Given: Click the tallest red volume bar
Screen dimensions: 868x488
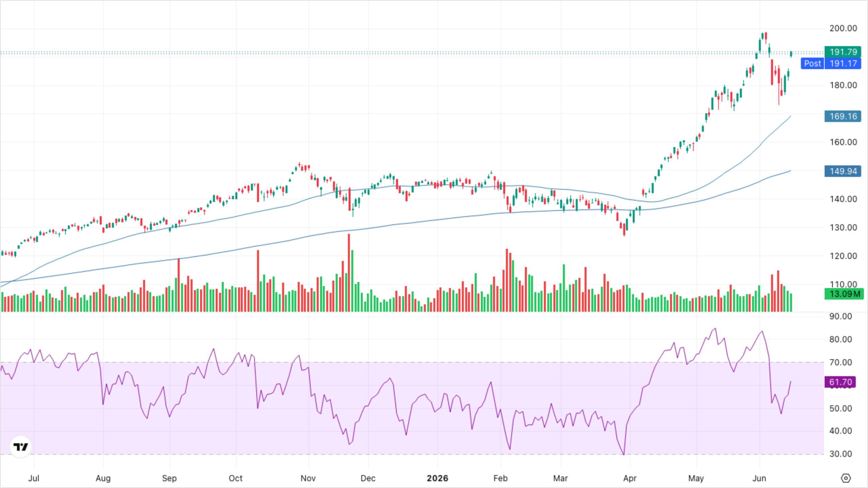Looking at the screenshot, I should (x=349, y=273).
